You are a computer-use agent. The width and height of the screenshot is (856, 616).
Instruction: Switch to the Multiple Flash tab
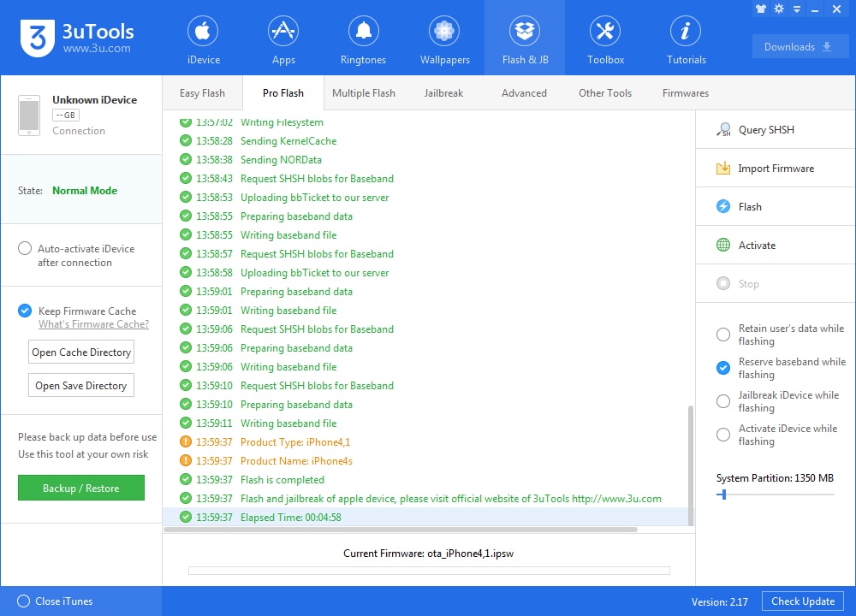point(364,93)
